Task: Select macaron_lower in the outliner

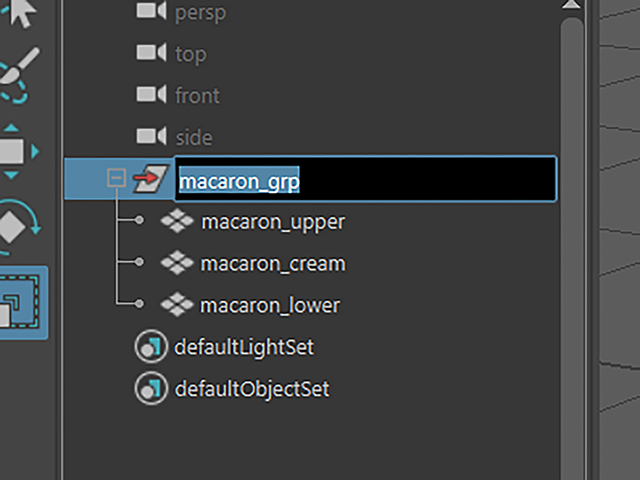Action: click(x=270, y=305)
